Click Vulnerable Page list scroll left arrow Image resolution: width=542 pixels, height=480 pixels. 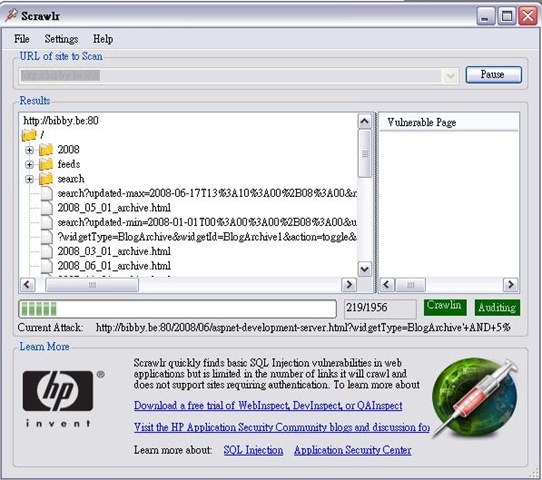(x=387, y=285)
